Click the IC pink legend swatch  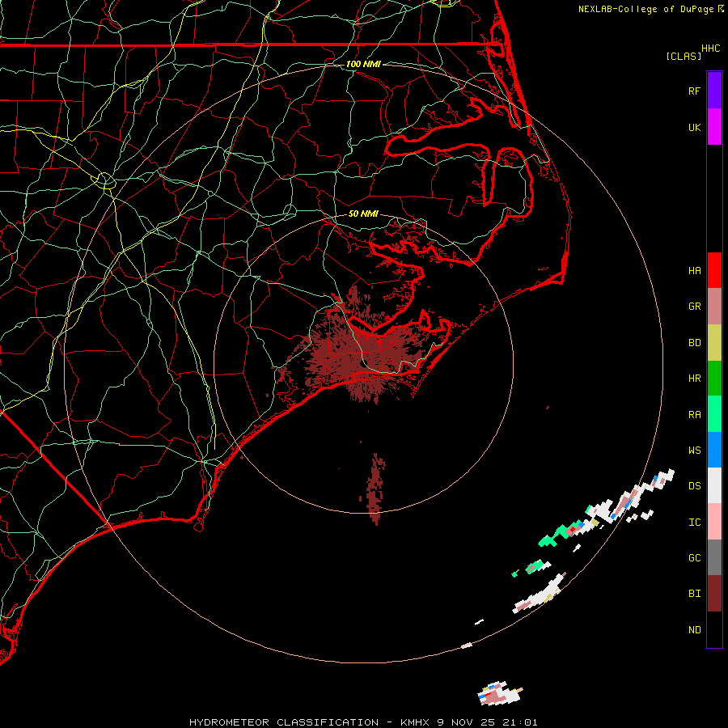click(714, 522)
